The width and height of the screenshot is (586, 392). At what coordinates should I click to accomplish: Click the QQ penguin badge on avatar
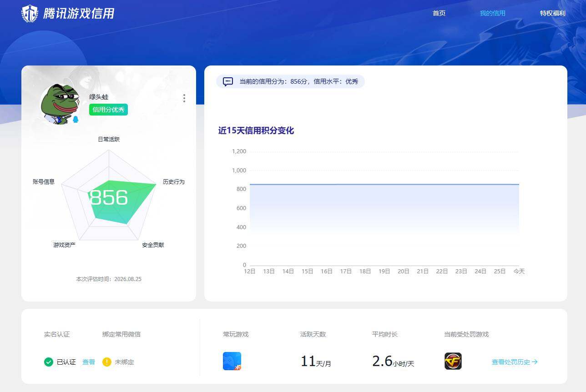point(76,119)
